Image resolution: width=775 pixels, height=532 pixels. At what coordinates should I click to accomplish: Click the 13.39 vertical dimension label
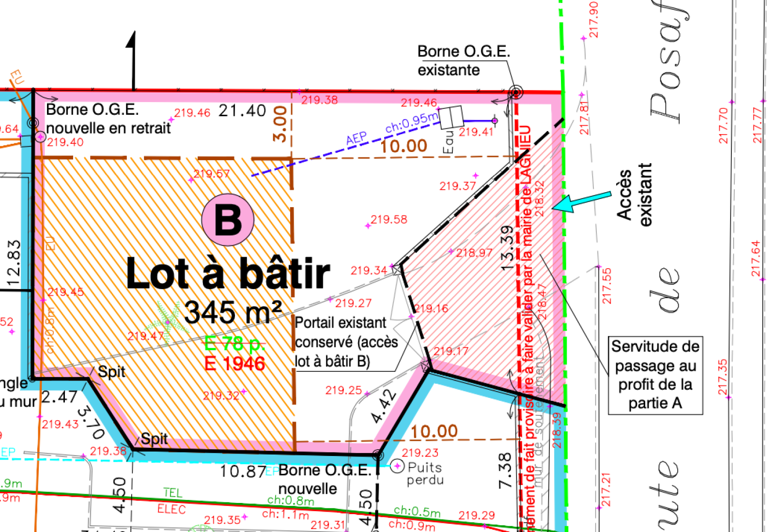click(507, 248)
